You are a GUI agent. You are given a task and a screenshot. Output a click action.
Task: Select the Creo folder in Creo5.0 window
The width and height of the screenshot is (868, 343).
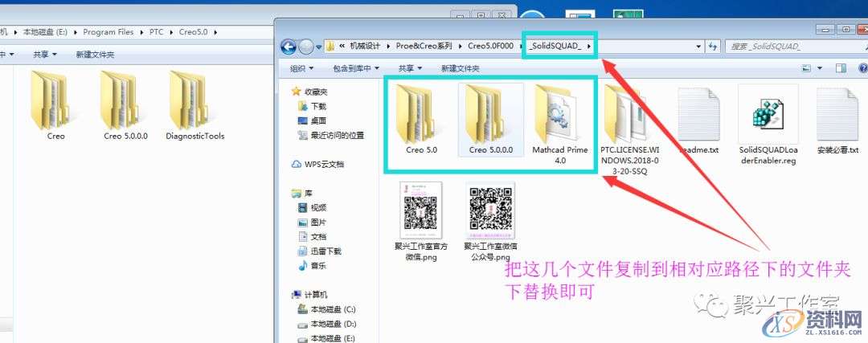[55, 105]
